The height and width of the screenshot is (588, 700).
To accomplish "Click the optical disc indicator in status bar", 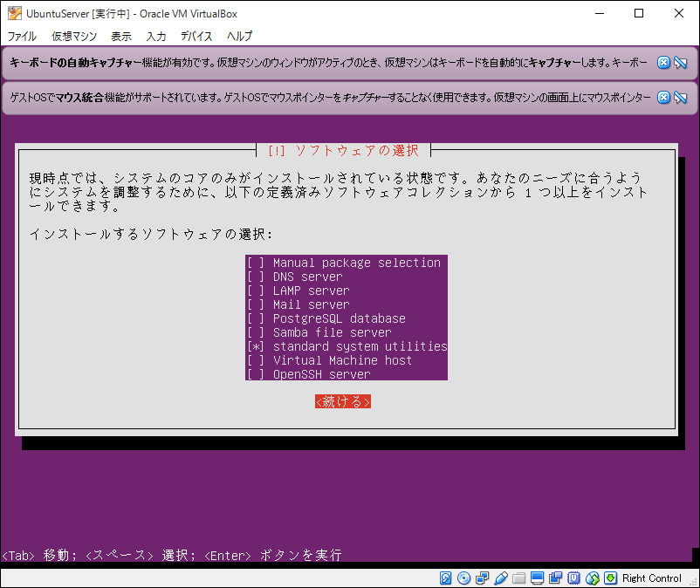I will point(463,578).
